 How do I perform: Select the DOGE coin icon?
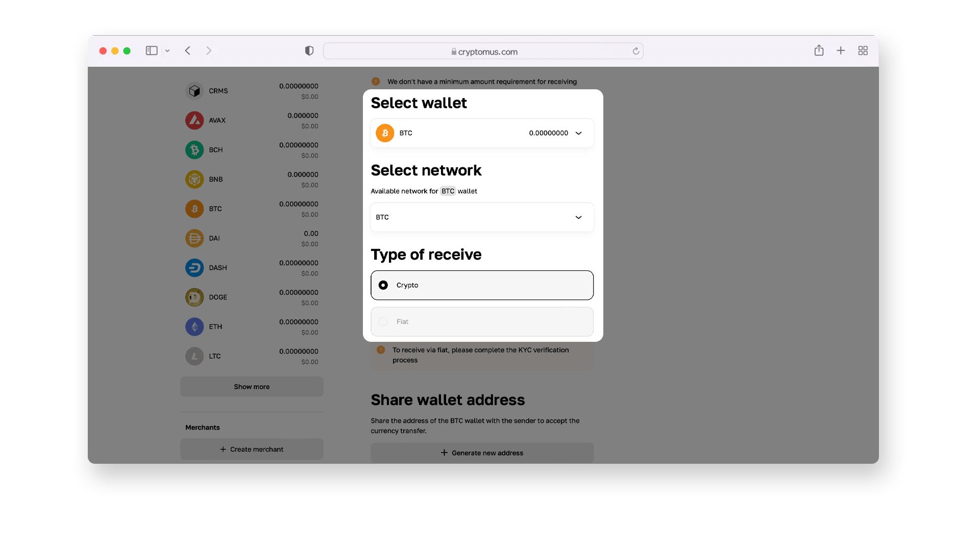tap(194, 297)
